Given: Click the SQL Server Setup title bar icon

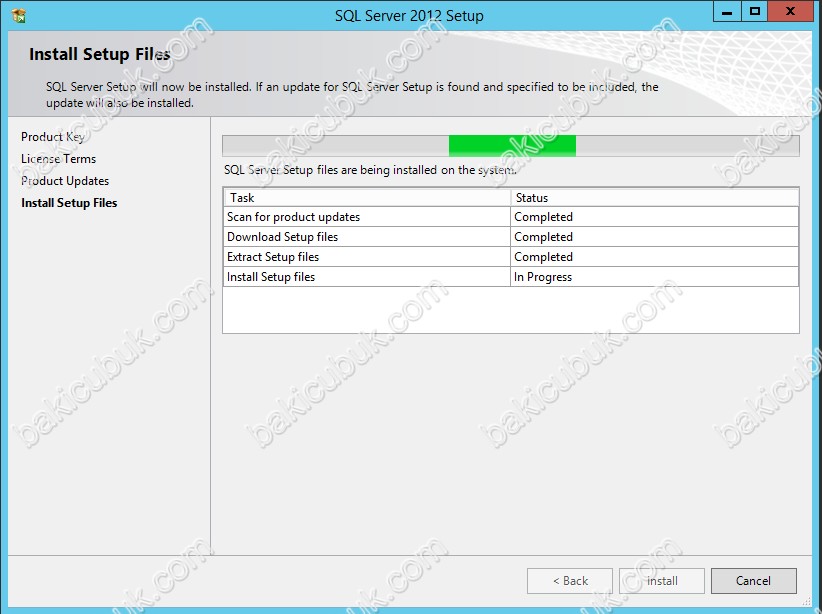Looking at the screenshot, I should pyautogui.click(x=18, y=16).
